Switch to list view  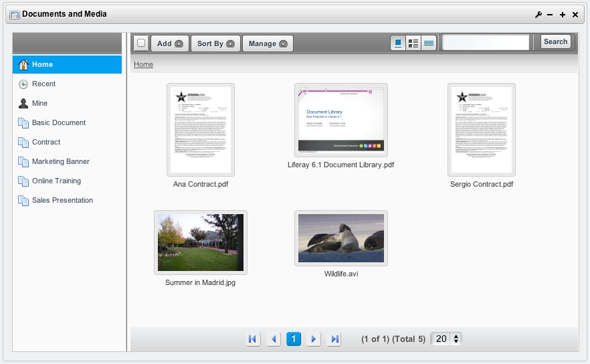[429, 43]
